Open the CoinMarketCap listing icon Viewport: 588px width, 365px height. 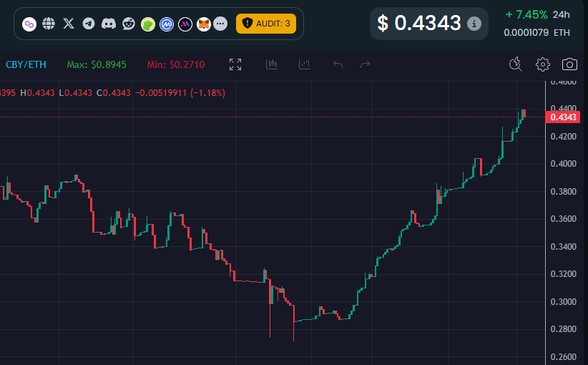(x=167, y=24)
